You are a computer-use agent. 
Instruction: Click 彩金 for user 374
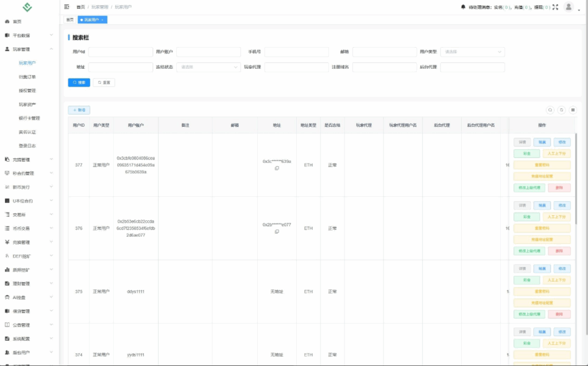[x=527, y=344]
